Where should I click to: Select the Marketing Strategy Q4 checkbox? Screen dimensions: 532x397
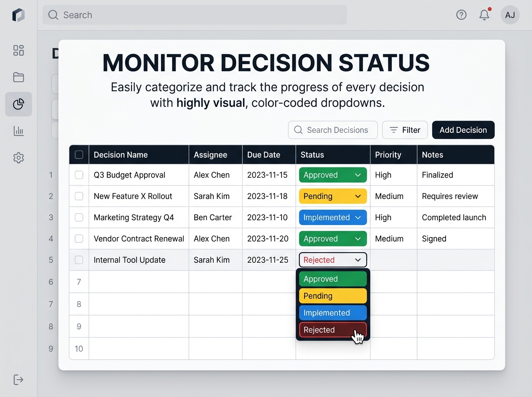[79, 218]
